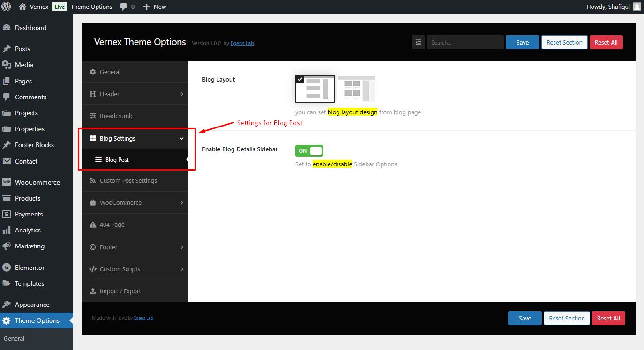Open Theme Options in the admin bar
The image size is (644, 350).
[91, 7]
